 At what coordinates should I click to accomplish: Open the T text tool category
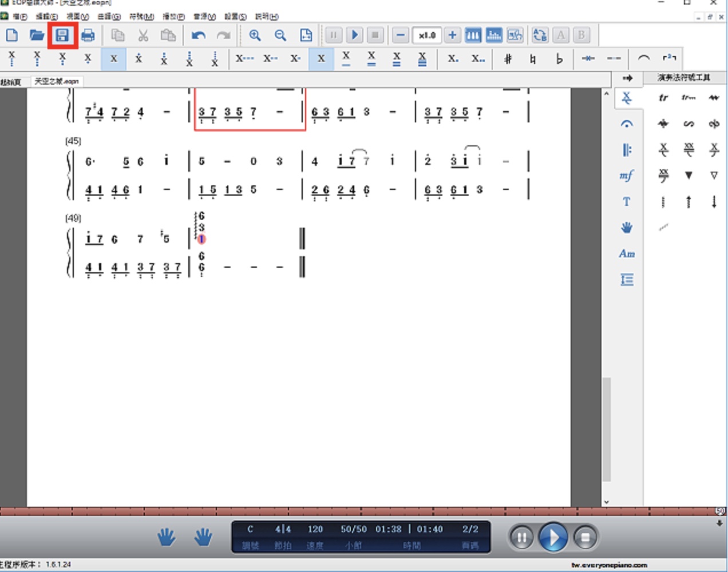pyautogui.click(x=627, y=201)
